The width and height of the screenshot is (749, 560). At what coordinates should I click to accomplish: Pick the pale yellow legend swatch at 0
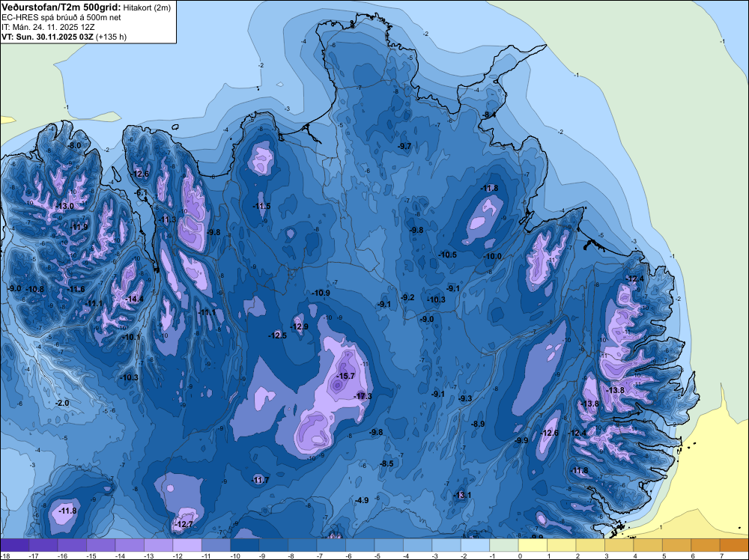[x=533, y=545]
